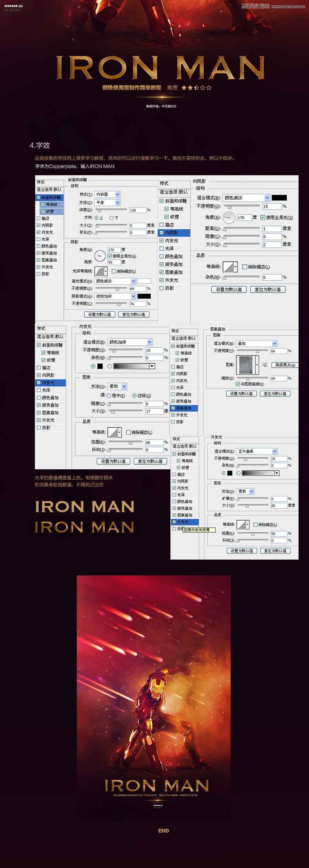Viewport: 309px width, 868px height.
Task: Click 设置为默认值 in 斜面和浮雕 dialog
Action: click(x=100, y=315)
